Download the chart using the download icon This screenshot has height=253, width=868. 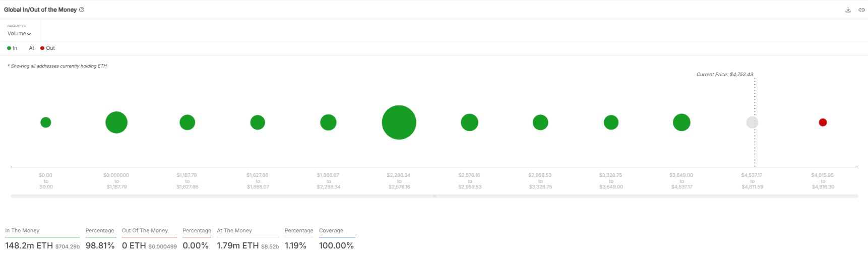click(848, 10)
